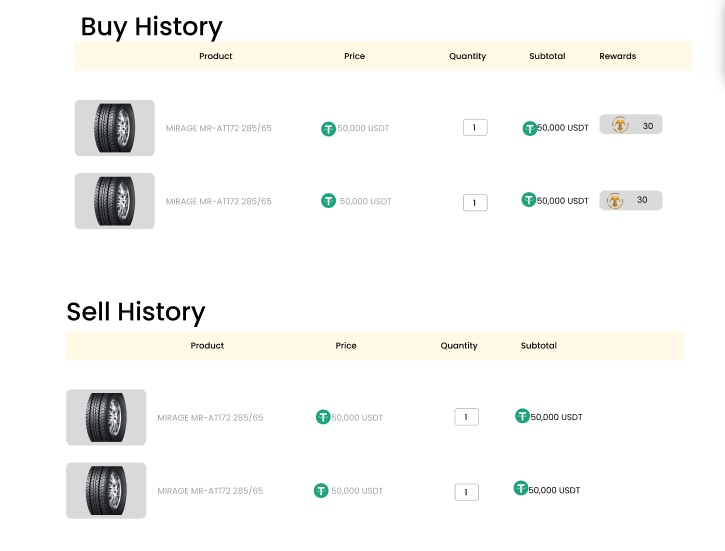Image resolution: width=725 pixels, height=551 pixels.
Task: Click quantity field in first Sell History row
Action: click(467, 417)
